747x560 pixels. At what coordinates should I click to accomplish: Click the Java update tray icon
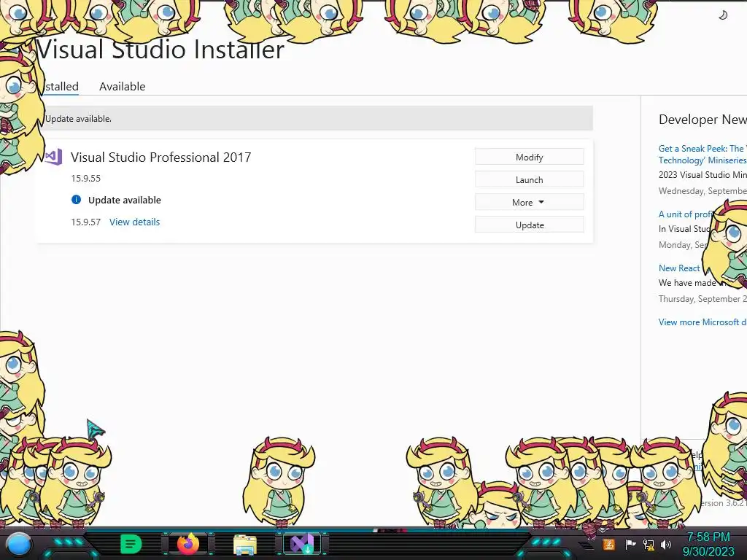pyautogui.click(x=608, y=544)
